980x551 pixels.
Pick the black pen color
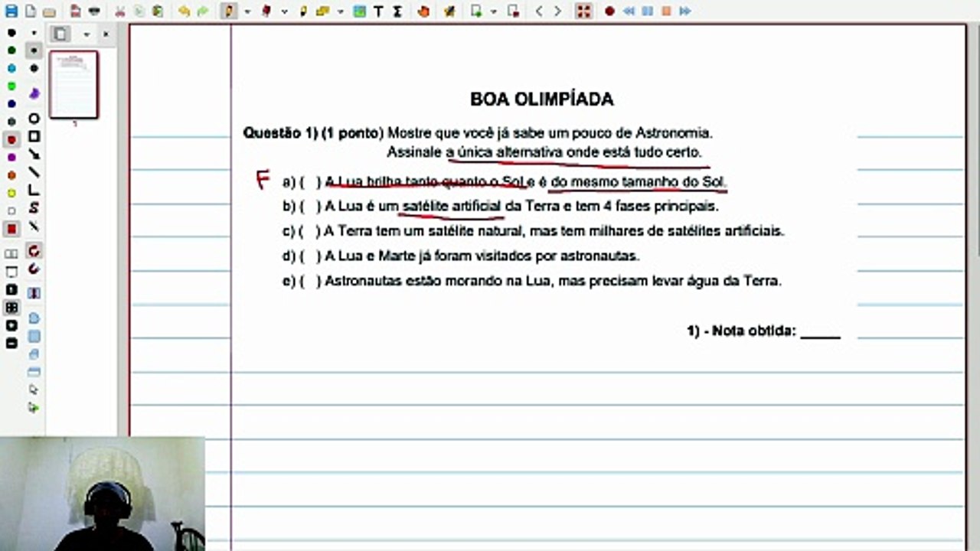(x=11, y=33)
